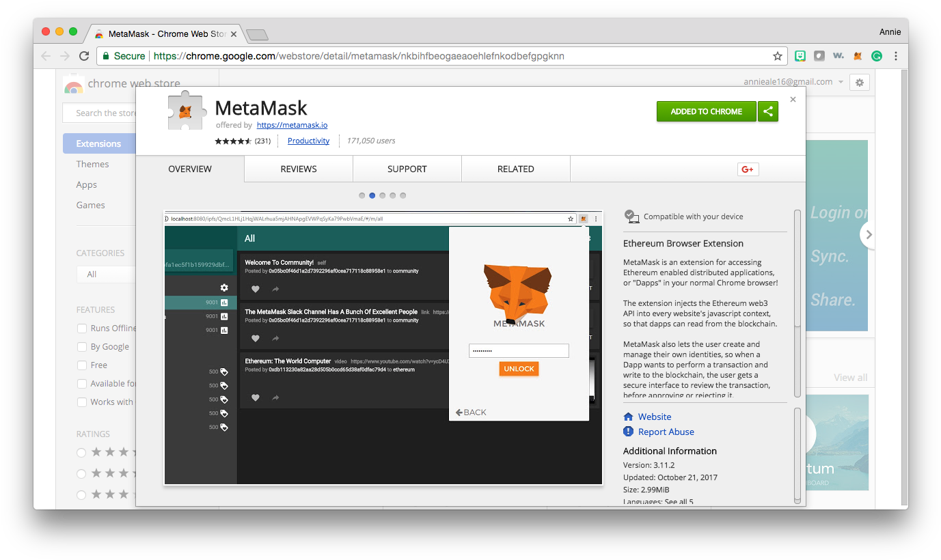Share MetaMask via the green share button

768,111
